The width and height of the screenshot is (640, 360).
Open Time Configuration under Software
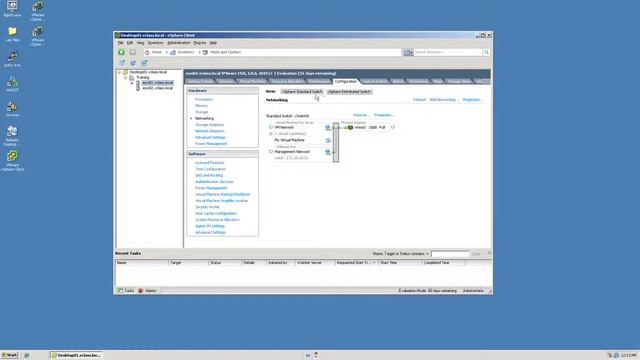[210, 169]
